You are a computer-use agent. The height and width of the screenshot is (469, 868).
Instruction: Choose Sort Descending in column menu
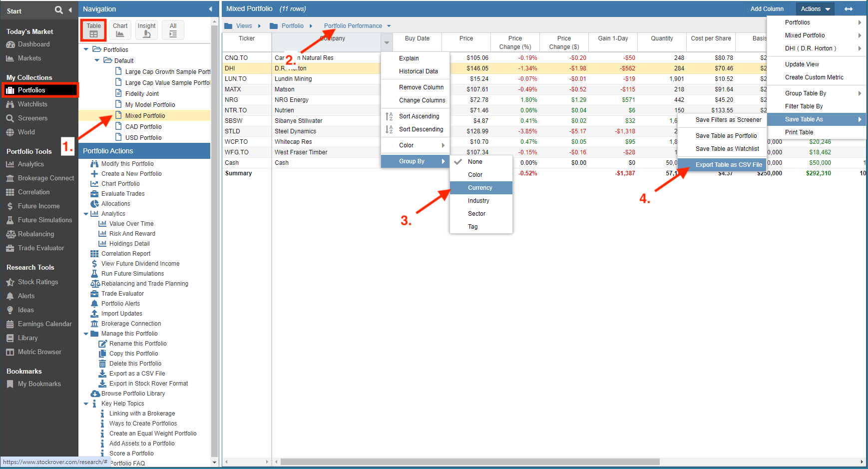[415, 129]
